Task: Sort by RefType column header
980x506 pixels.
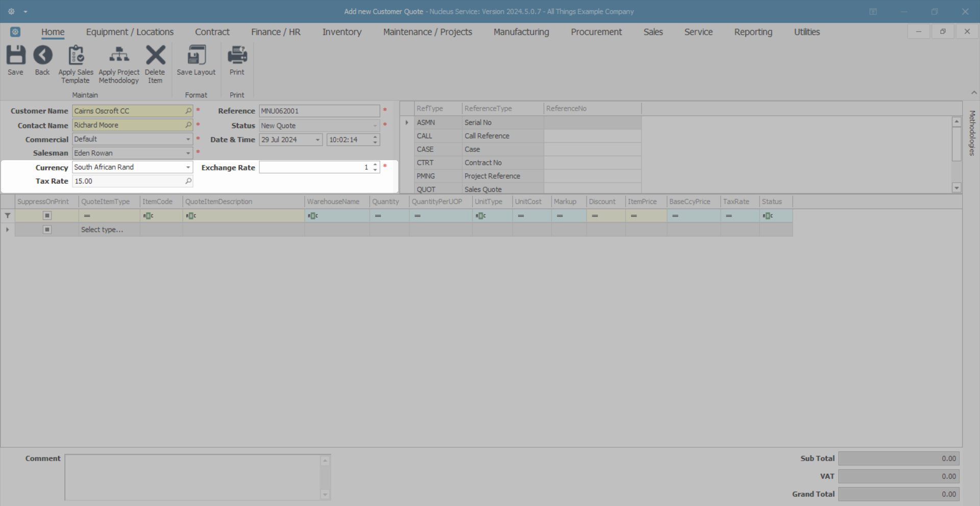Action: point(438,109)
